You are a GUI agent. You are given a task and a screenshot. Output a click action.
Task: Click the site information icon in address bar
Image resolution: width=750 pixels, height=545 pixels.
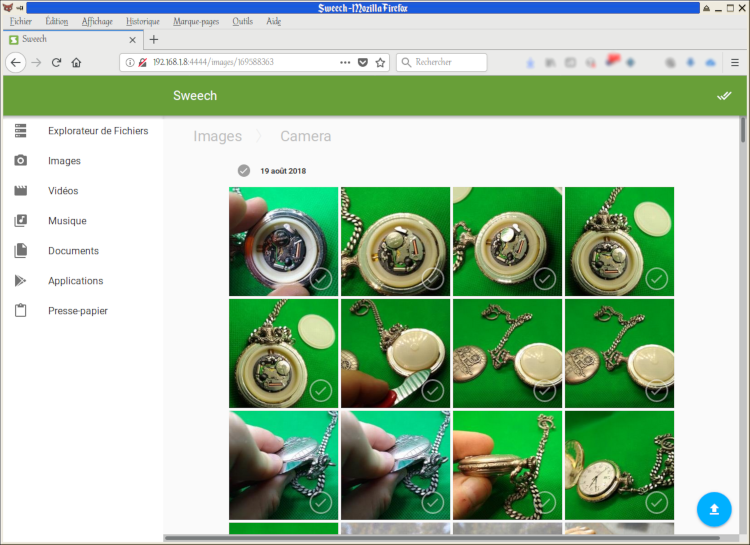point(130,62)
